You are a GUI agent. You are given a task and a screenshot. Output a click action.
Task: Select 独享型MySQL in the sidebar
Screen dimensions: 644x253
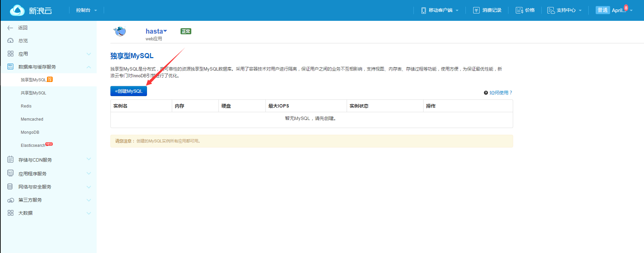point(48,80)
